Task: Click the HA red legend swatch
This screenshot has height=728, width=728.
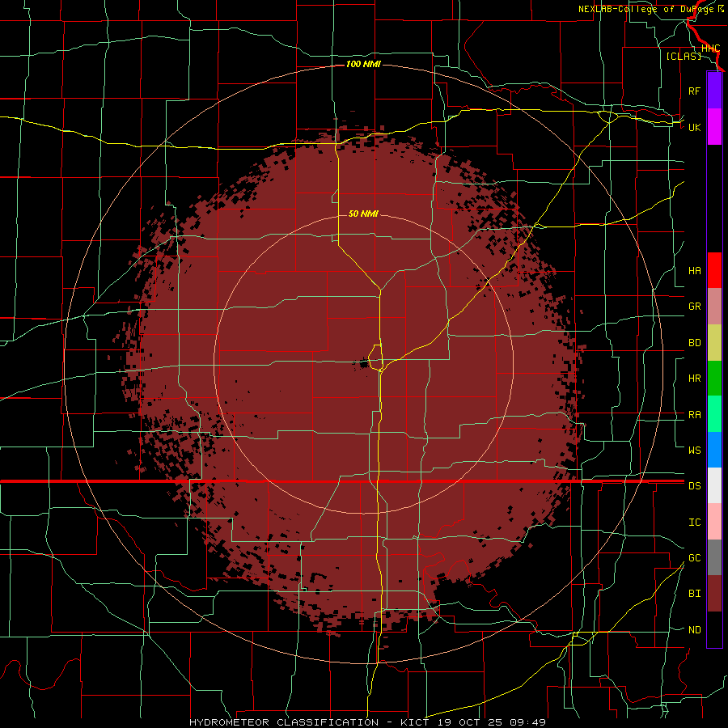Action: click(x=714, y=270)
